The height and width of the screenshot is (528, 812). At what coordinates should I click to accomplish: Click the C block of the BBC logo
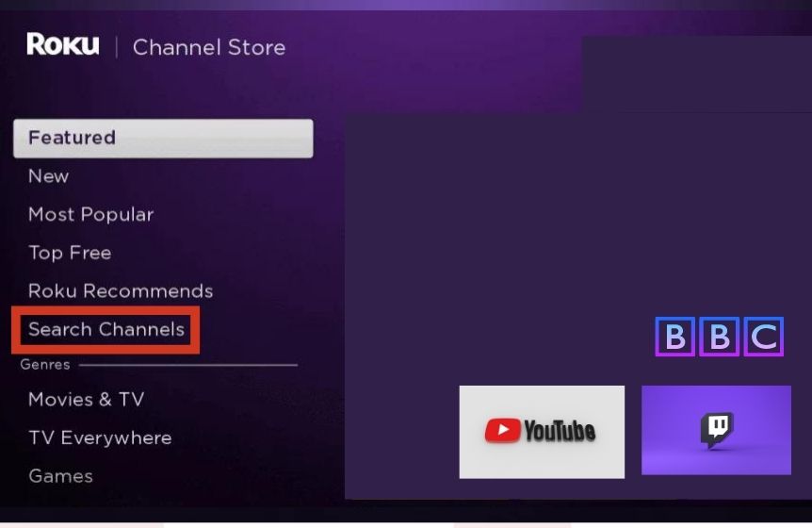(x=764, y=337)
